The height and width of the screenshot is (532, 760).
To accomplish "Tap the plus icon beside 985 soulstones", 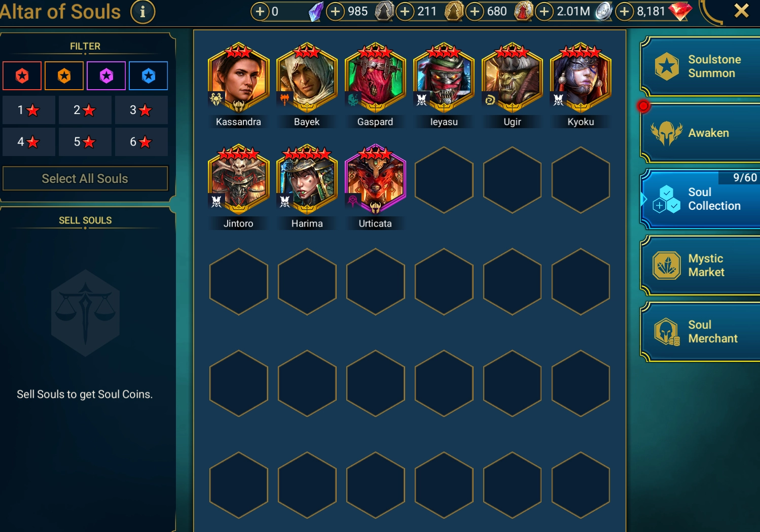I will 335,11.
